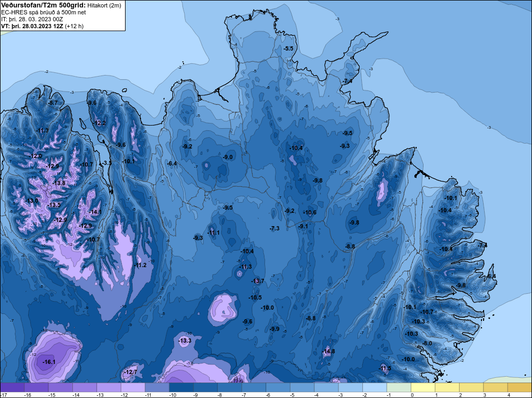Click the -10.5 temperature label
The height and width of the screenshot is (398, 532).
255,297
